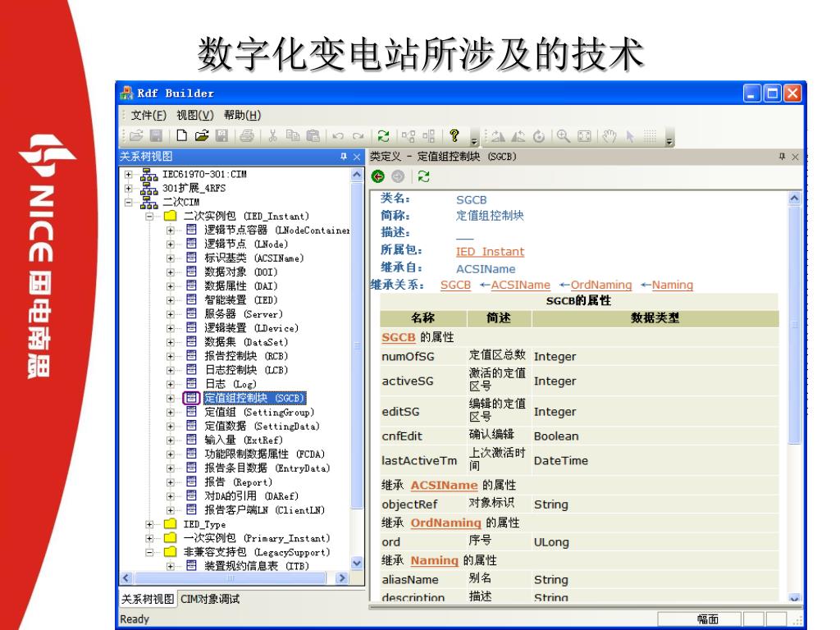Switch to the CIM对象调试 tab

209,599
